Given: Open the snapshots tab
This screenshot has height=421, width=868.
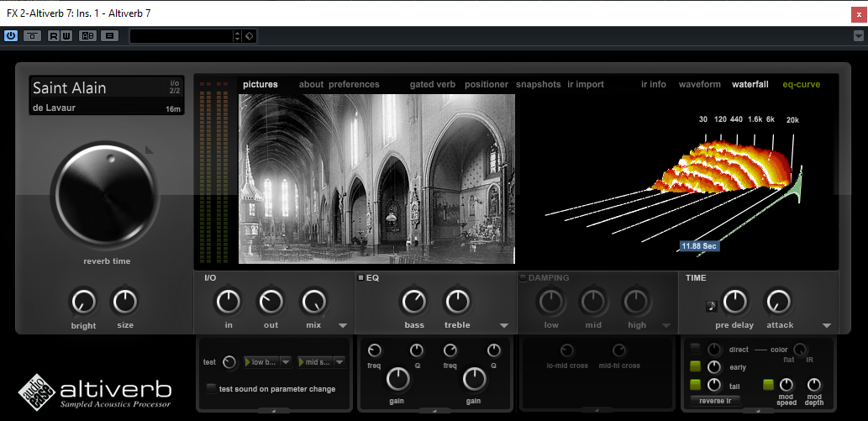Looking at the screenshot, I should (x=539, y=85).
